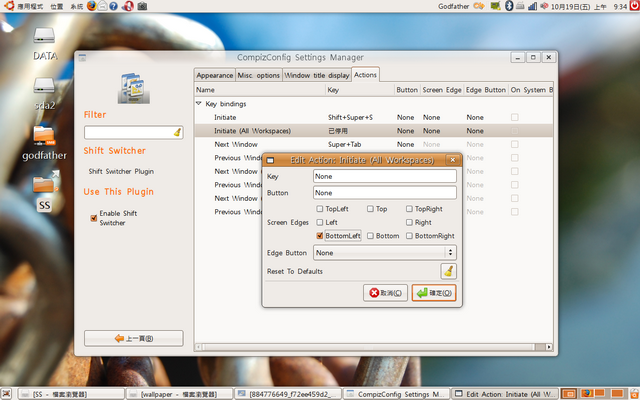
Task: Open Firefox from the top panel
Action: 91,6
